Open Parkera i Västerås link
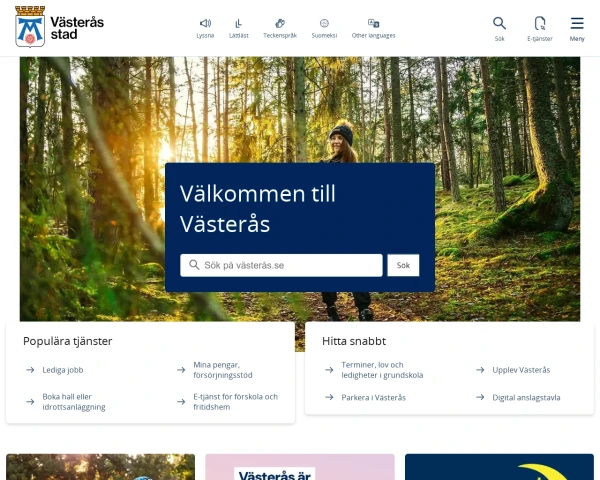The height and width of the screenshot is (480, 600). (x=373, y=398)
